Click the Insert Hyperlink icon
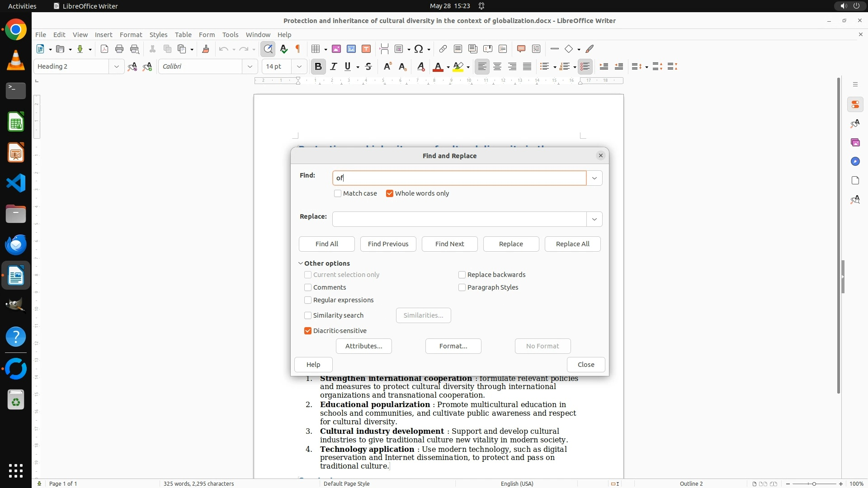 pyautogui.click(x=443, y=49)
